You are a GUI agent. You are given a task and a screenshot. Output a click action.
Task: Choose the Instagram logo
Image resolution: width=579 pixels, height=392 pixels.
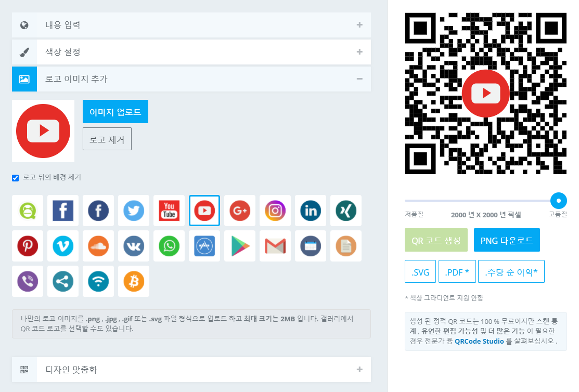[x=275, y=211]
